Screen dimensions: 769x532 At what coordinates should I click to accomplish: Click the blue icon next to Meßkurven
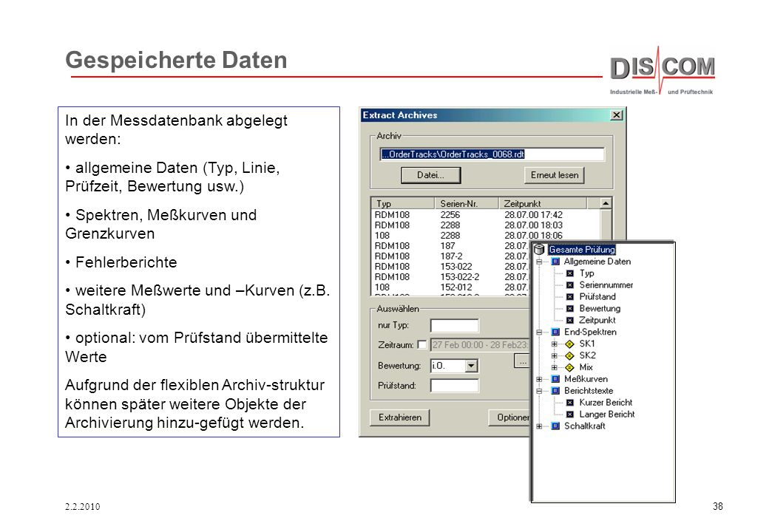tap(555, 378)
